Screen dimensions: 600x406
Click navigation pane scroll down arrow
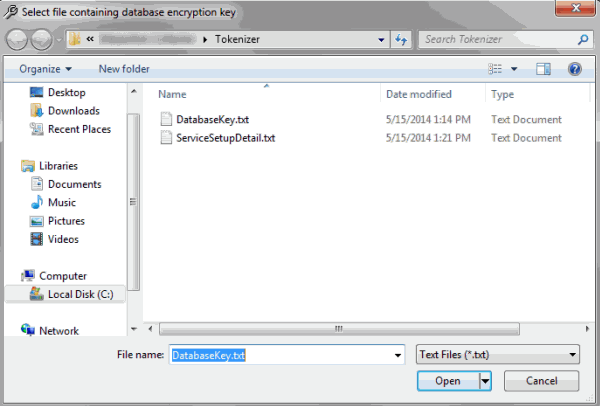tap(134, 329)
